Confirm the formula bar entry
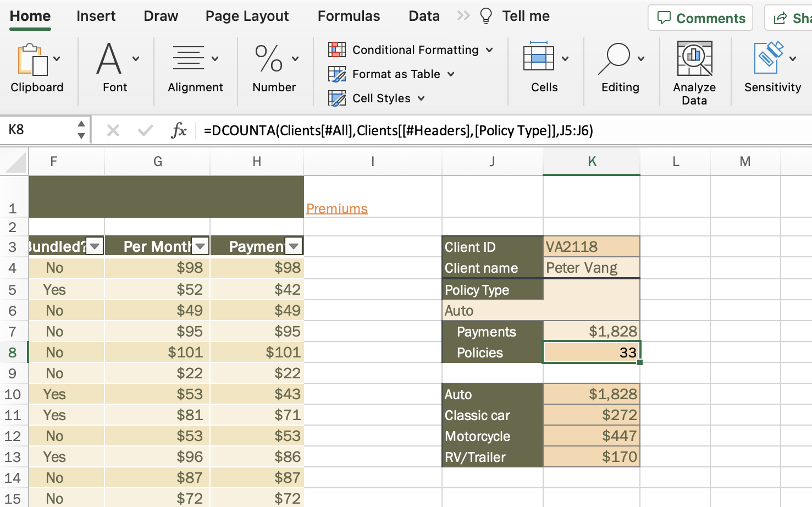This screenshot has height=507, width=812. [x=146, y=130]
